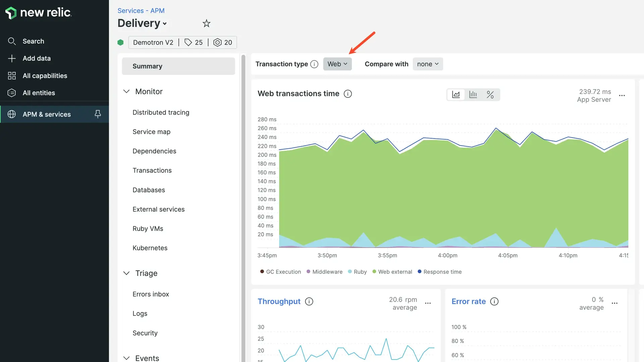Toggle Web external series in legend
644x362 pixels.
tap(395, 272)
